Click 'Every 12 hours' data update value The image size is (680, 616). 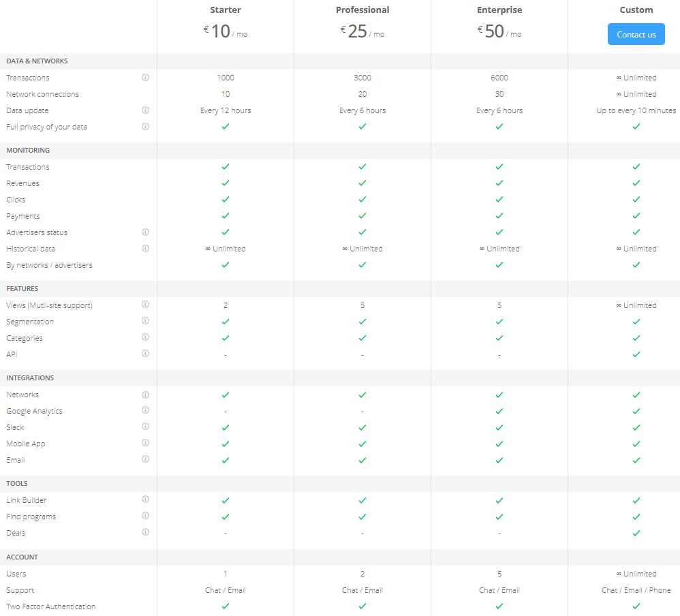[226, 110]
